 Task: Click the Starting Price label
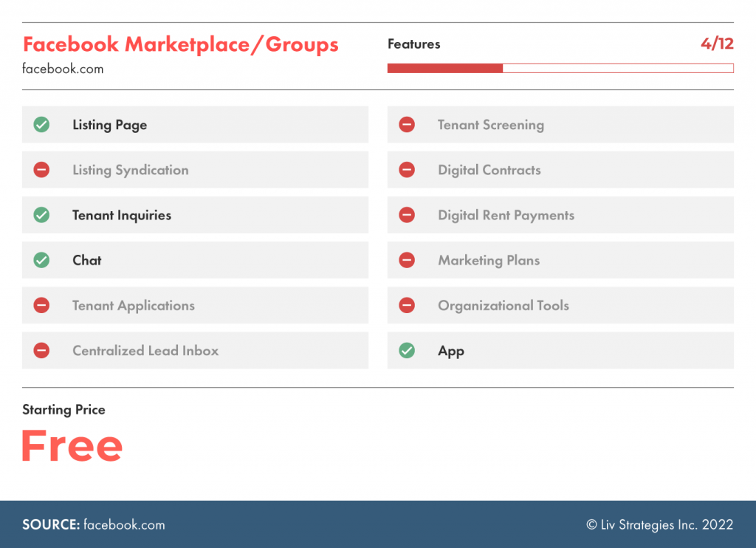click(x=63, y=410)
